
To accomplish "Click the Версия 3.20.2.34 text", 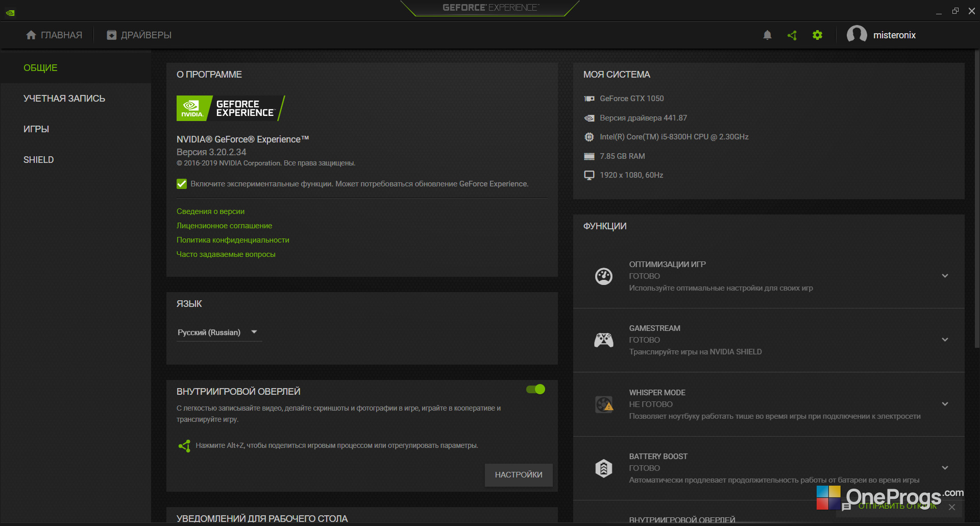I will point(211,152).
